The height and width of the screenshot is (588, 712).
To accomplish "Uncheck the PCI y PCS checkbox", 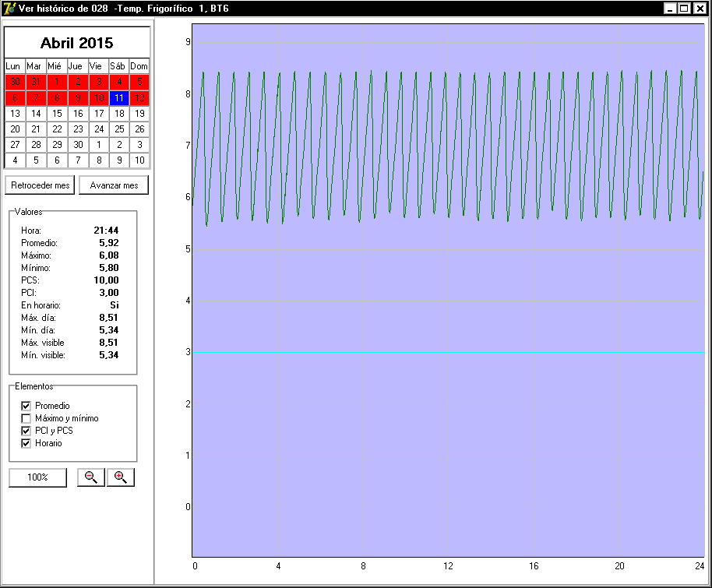I will [x=26, y=431].
